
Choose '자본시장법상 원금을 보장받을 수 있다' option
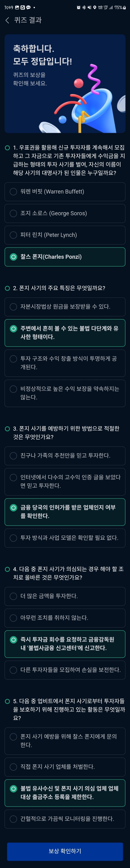[65, 307]
